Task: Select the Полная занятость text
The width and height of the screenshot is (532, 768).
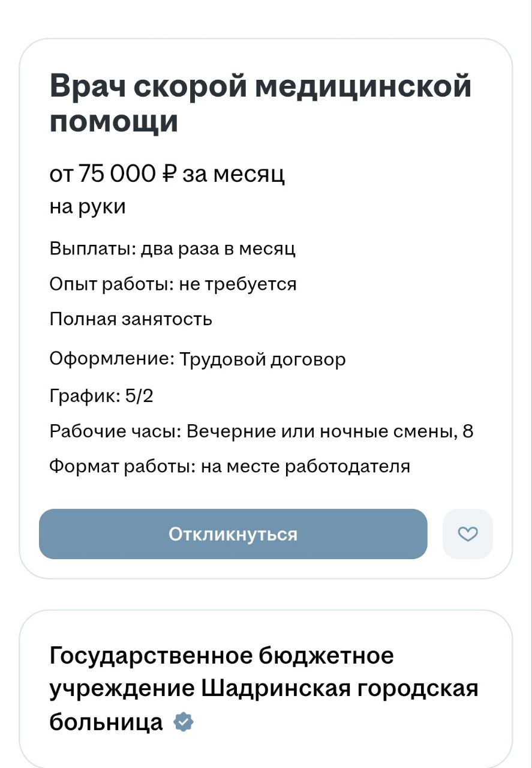Action: pyautogui.click(x=131, y=319)
